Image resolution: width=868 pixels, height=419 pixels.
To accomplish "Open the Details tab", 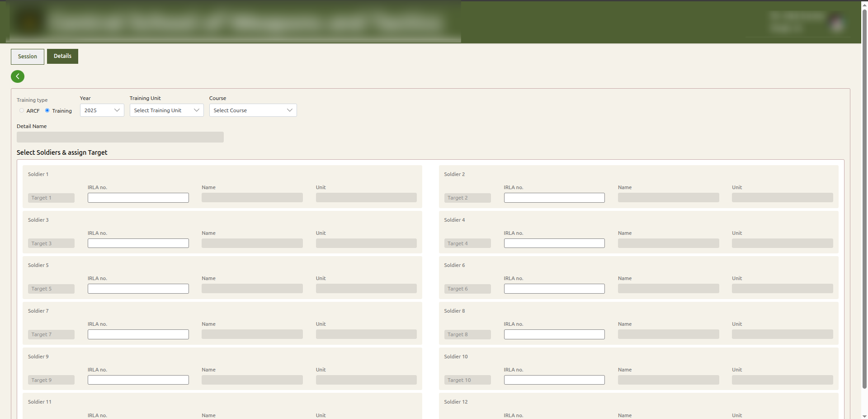I will click(62, 56).
